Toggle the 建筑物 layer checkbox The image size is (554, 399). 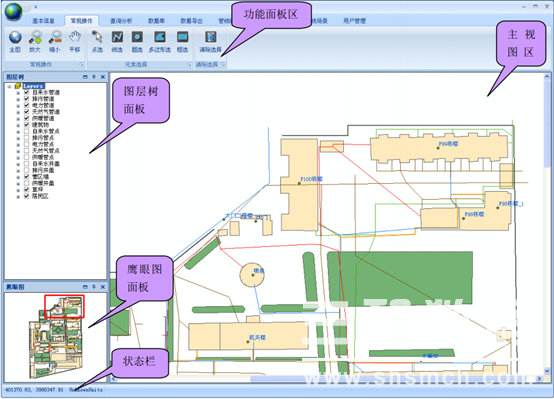click(x=26, y=125)
